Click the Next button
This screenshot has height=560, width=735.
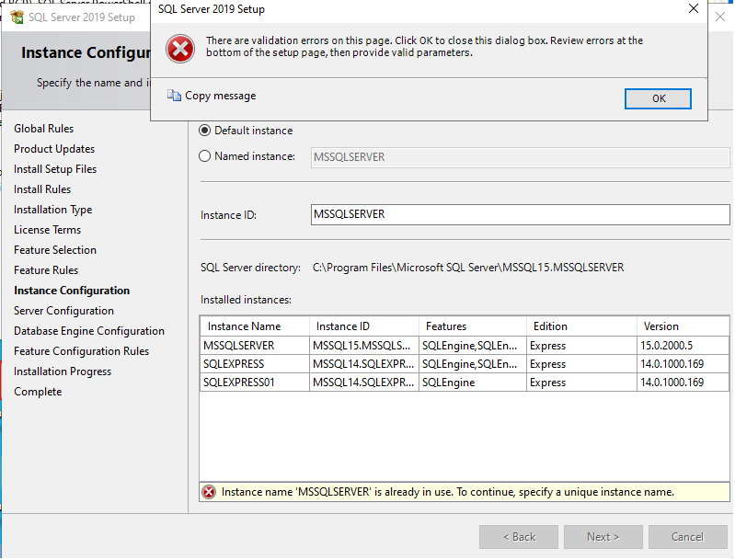(x=603, y=537)
